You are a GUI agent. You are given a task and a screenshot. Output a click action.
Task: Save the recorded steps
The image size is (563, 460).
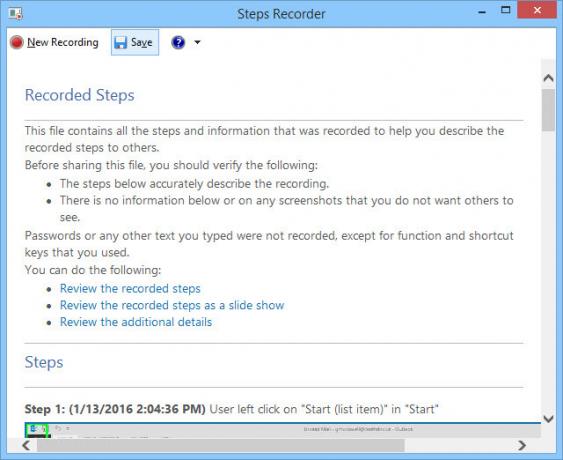135,42
